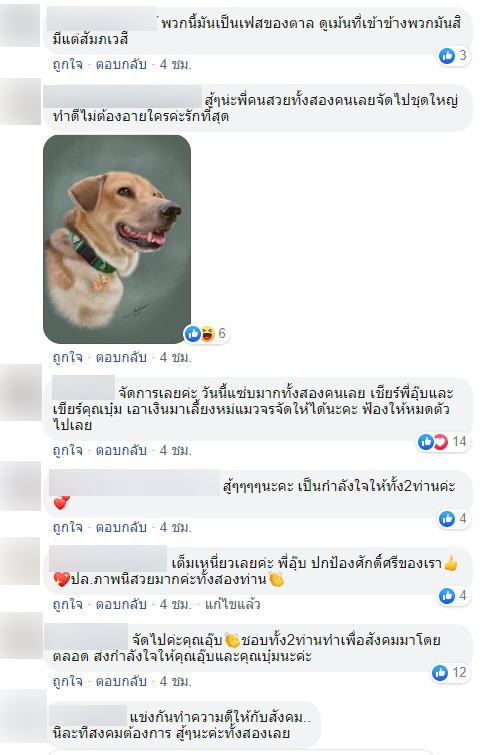This screenshot has width=502, height=755.
Task: Click ถูกใจ on comment with 12 likes
Action: pyautogui.click(x=67, y=681)
